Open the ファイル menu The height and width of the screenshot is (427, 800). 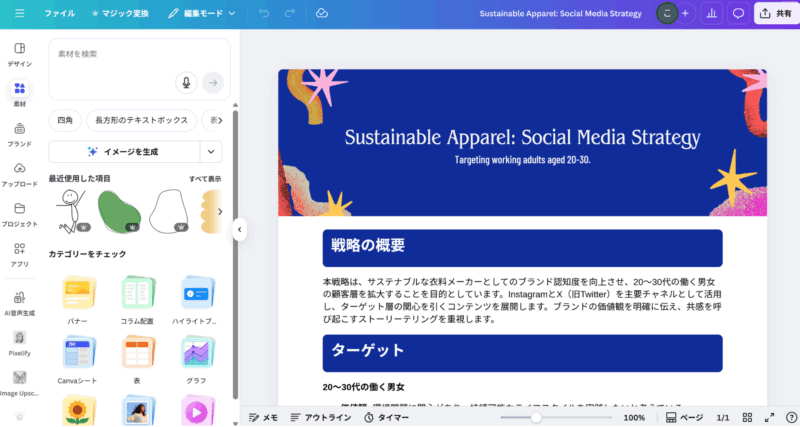[x=59, y=14]
